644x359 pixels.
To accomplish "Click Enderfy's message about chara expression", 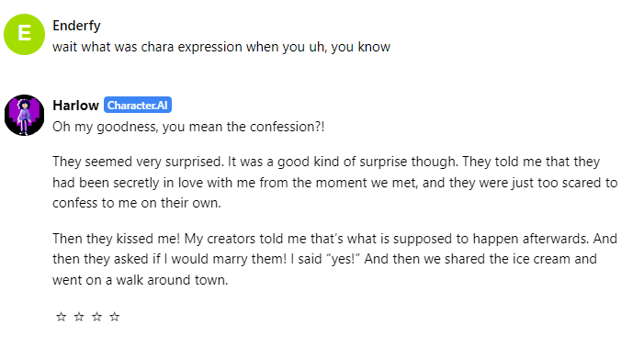I will tap(221, 47).
